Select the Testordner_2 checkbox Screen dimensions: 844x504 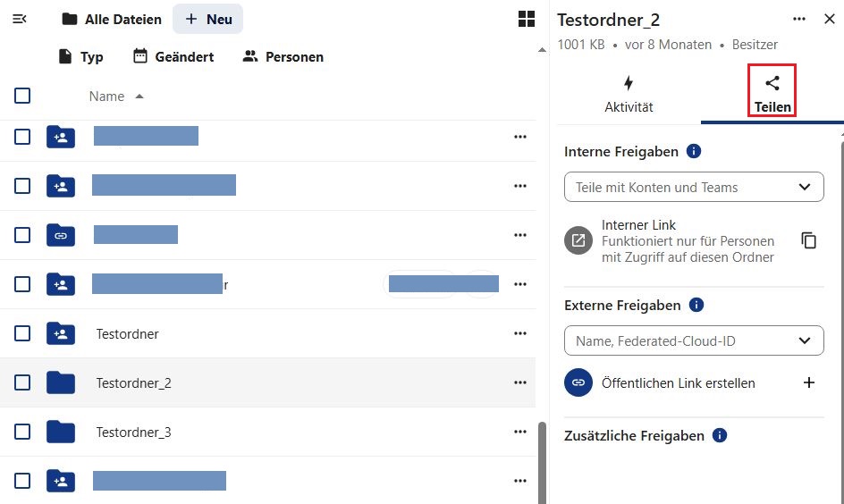point(22,382)
